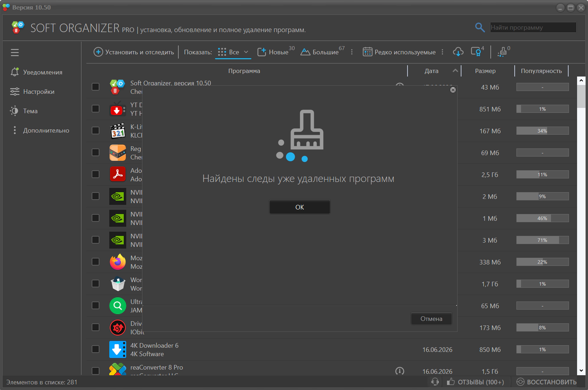Open the Настройки settings section
Image resolution: width=588 pixels, height=390 pixels.
(32, 92)
